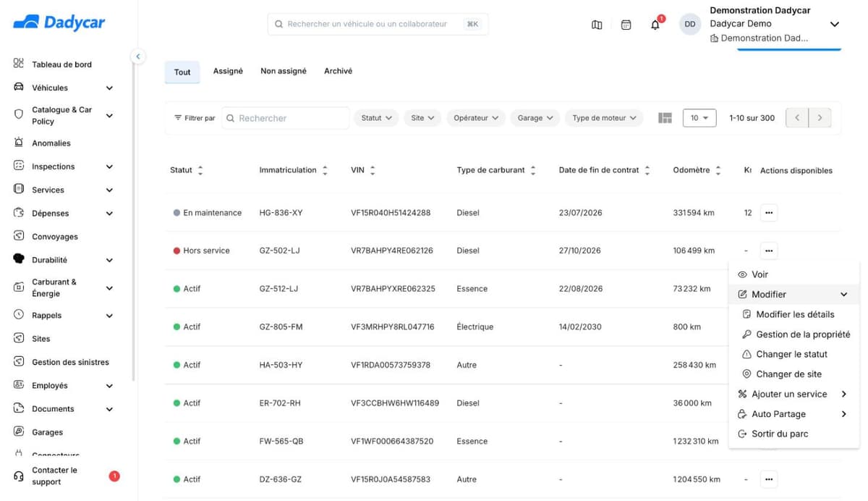The height and width of the screenshot is (501, 868).
Task: Choose Modifier les détails menu entry
Action: (794, 314)
